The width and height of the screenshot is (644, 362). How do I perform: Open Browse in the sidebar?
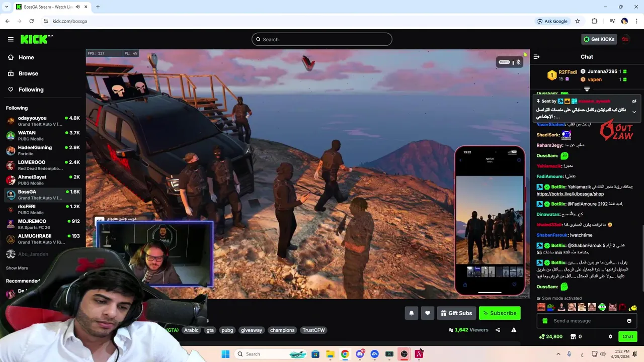pos(28,73)
